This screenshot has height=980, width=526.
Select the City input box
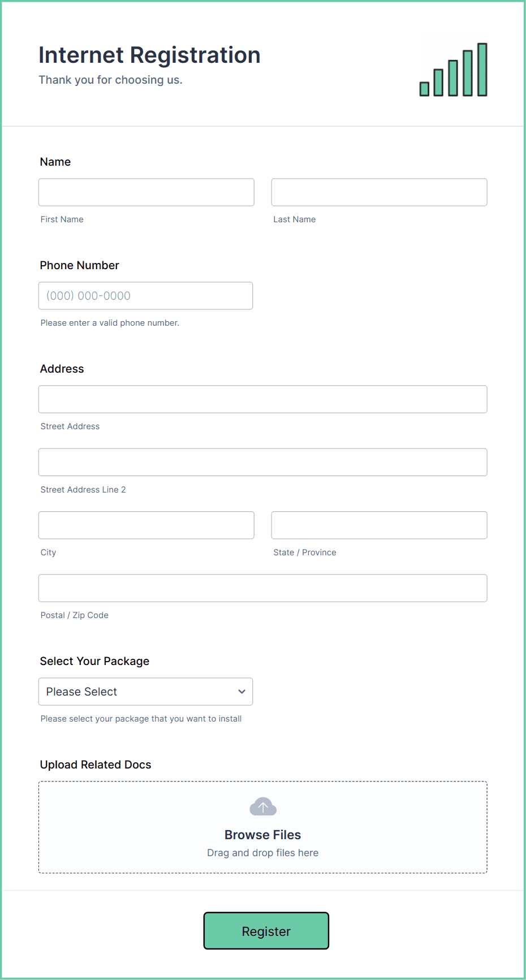tap(146, 525)
